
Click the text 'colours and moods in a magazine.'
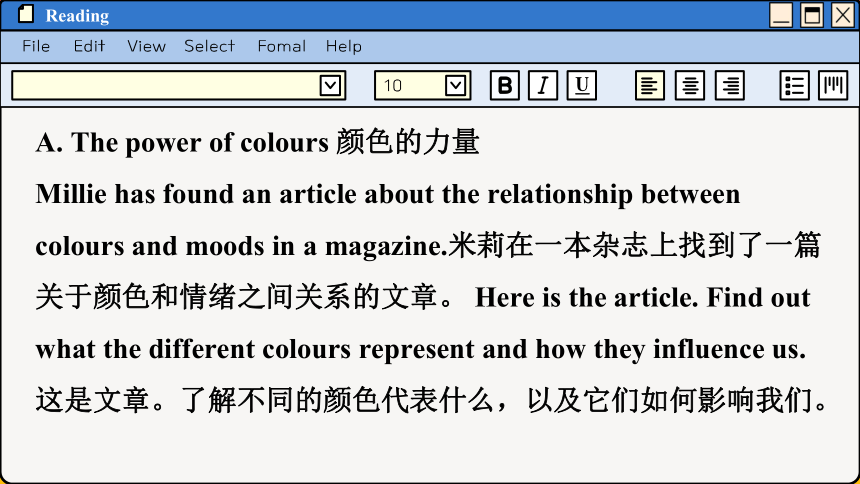242,246
